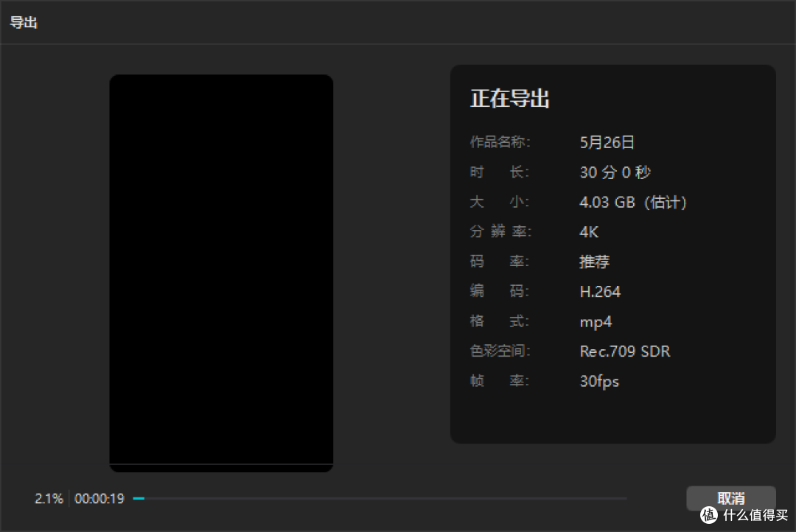Screen dimensions: 796x532
Task: Select the bitrate value 推荐
Action: tap(595, 262)
